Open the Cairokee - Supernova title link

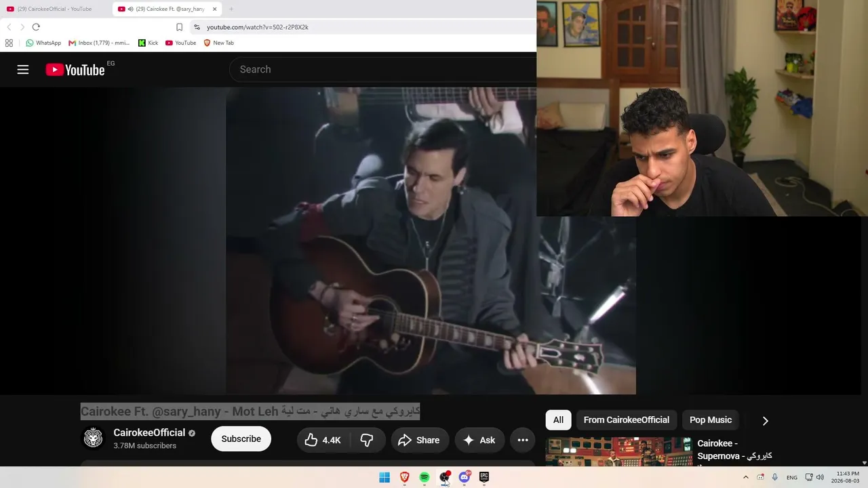pos(734,449)
